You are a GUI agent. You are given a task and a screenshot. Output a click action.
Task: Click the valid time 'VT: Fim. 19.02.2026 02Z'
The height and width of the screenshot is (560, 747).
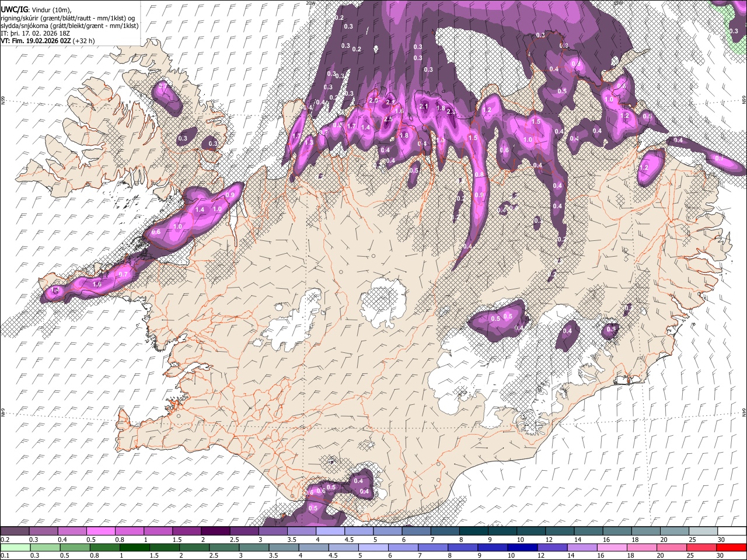pyautogui.click(x=36, y=41)
